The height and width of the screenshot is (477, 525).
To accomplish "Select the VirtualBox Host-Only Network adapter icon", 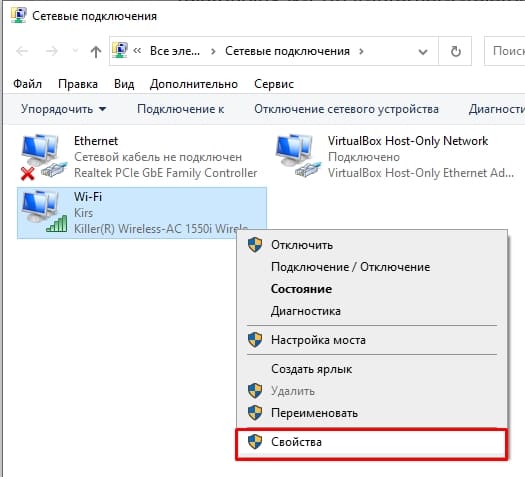I will [x=298, y=156].
